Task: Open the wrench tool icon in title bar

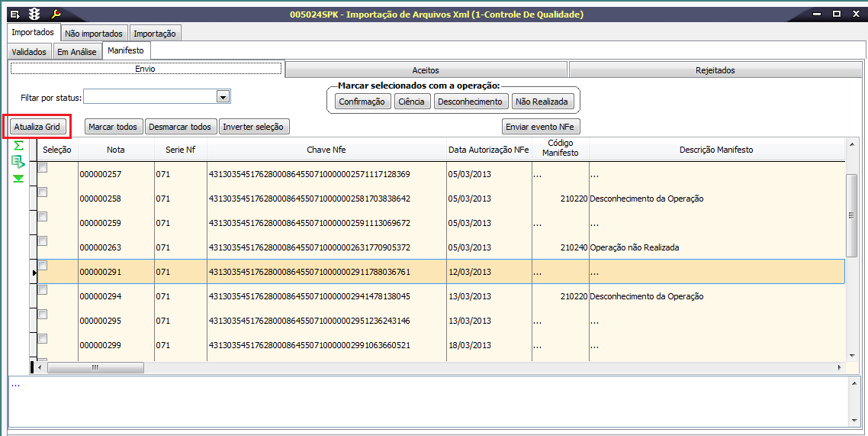Action: click(x=56, y=15)
